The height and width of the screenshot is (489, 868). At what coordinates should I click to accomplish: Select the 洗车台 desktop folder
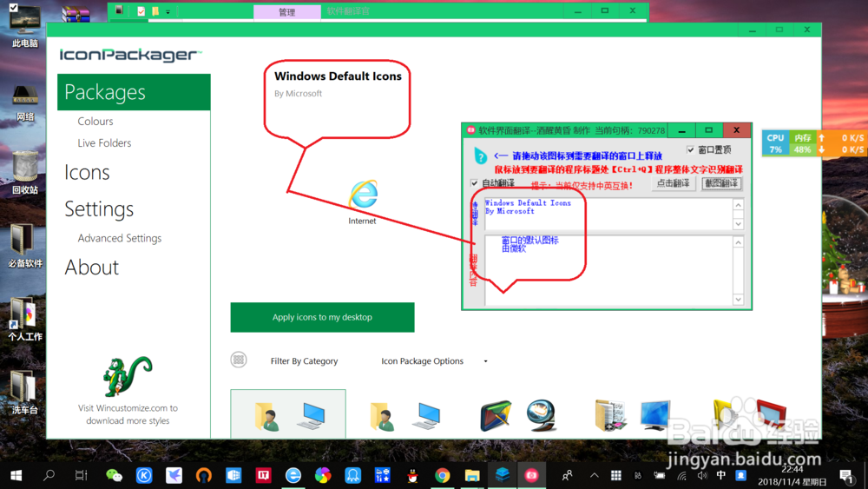coord(25,393)
